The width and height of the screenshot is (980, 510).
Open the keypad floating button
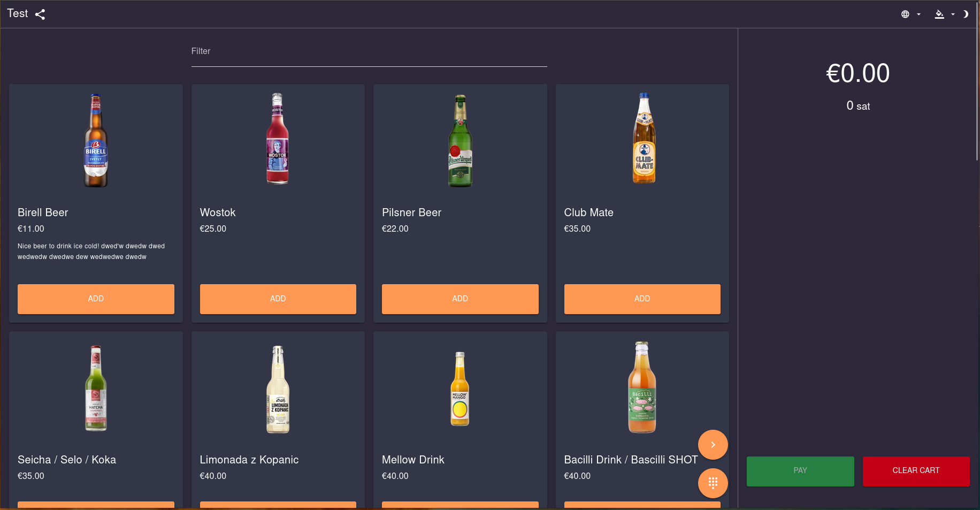tap(713, 483)
